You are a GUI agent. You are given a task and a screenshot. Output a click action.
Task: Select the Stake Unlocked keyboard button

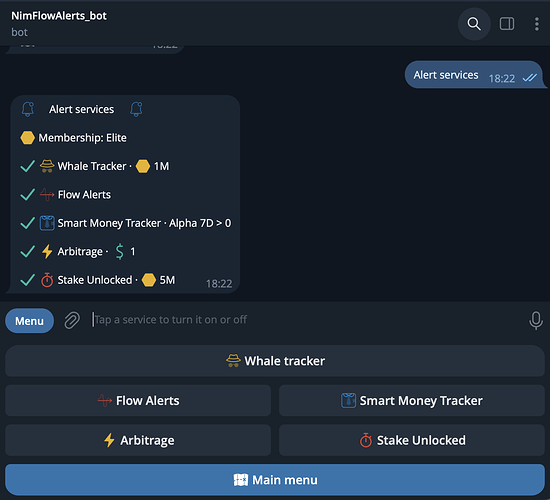[411, 440]
